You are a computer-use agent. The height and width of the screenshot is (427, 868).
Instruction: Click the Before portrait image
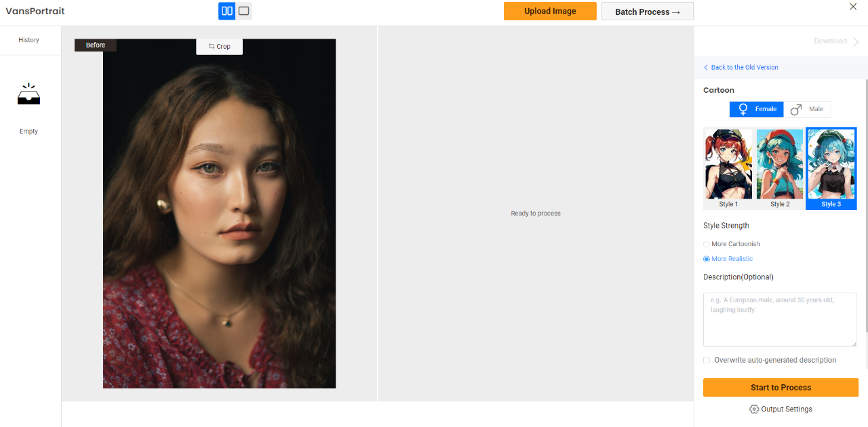click(x=219, y=213)
